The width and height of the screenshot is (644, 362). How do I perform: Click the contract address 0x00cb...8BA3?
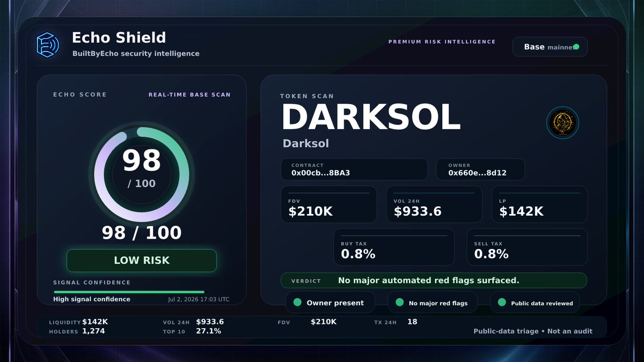pyautogui.click(x=321, y=173)
